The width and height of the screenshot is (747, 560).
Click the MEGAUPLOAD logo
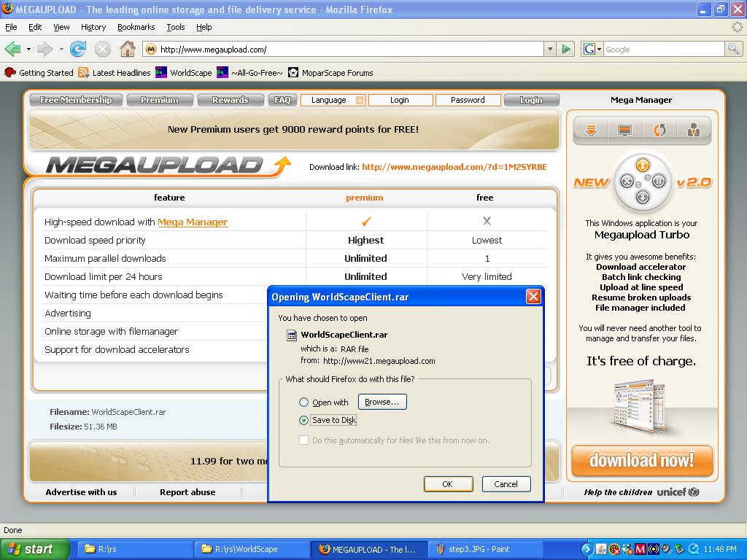tap(169, 166)
